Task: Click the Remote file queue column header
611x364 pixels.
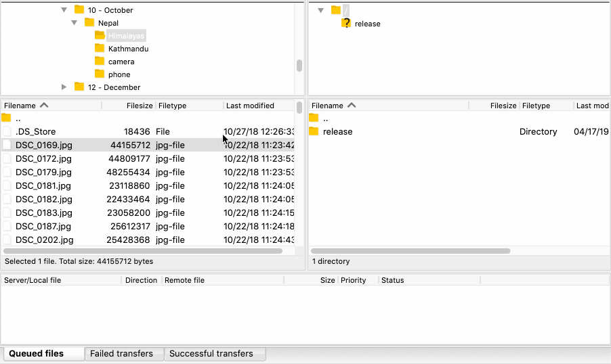Action: coord(223,280)
